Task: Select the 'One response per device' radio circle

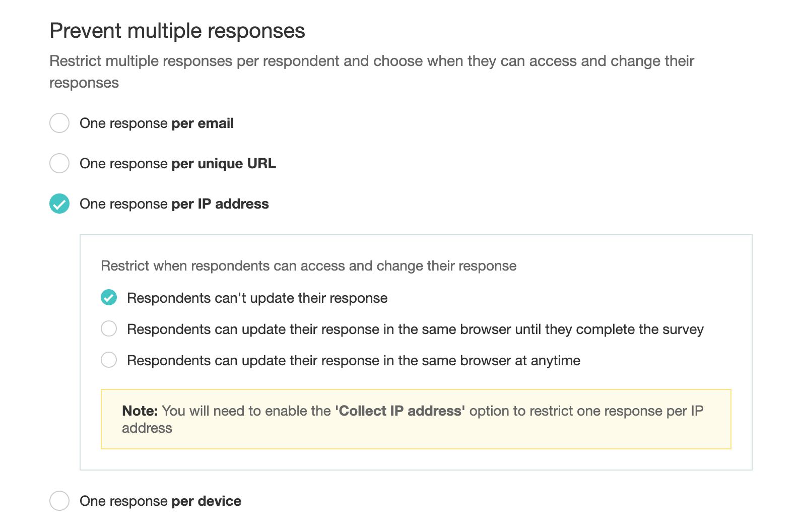Action: [x=59, y=501]
